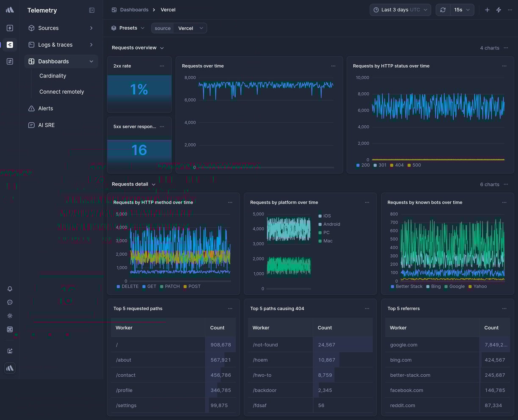The width and height of the screenshot is (518, 420).
Task: Open Cardinality under Dashboards
Action: tap(52, 76)
